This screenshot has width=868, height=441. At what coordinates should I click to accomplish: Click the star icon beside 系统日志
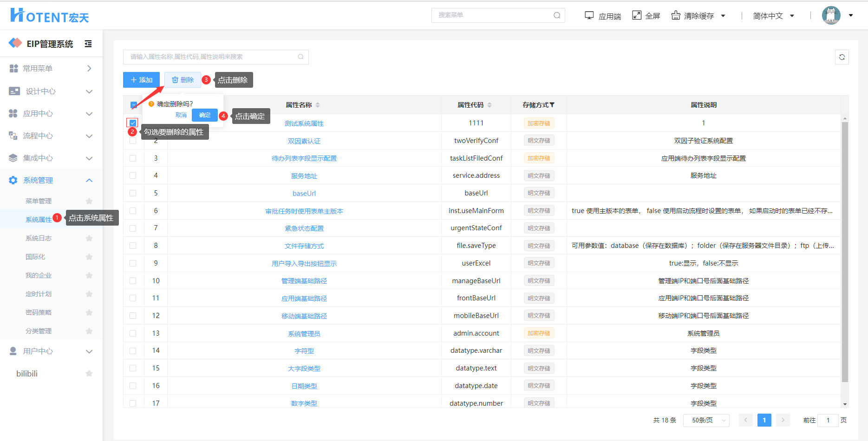pos(89,238)
